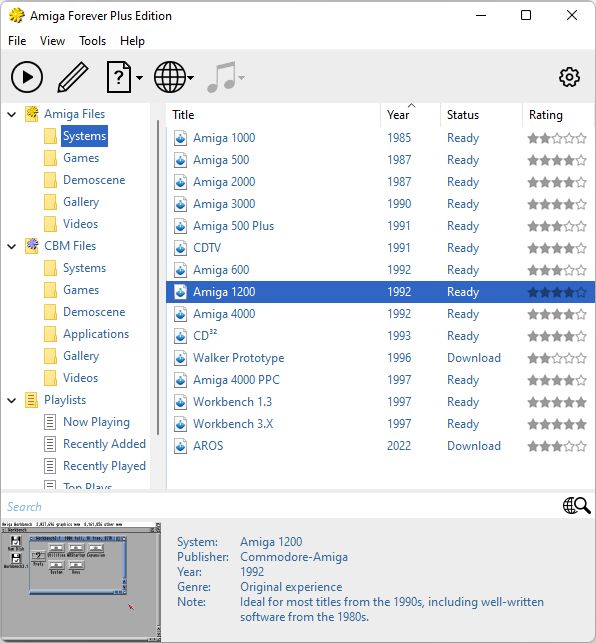Select the Workbench 3.X title
Image resolution: width=596 pixels, height=643 pixels.
pos(233,424)
